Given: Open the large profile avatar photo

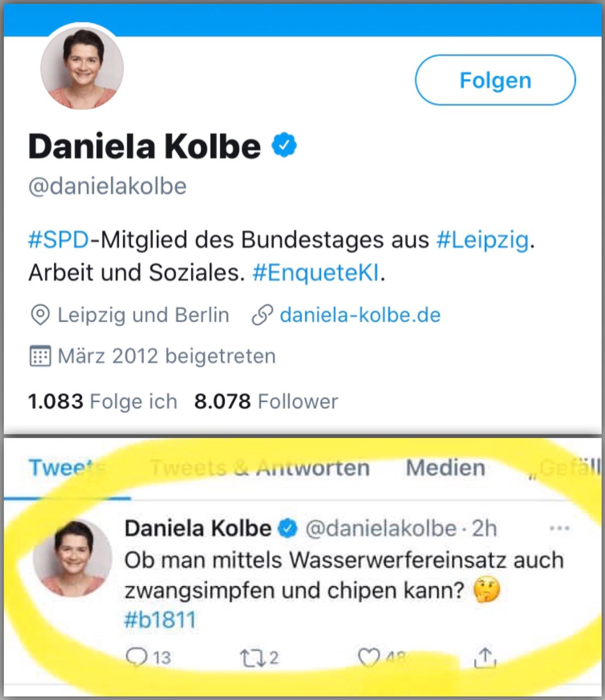Looking at the screenshot, I should (x=82, y=68).
